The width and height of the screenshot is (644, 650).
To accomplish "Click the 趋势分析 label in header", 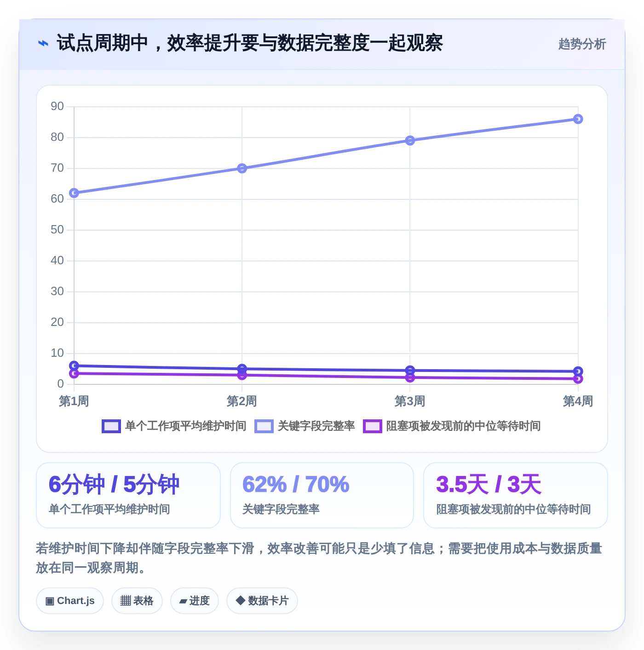I will pos(582,44).
